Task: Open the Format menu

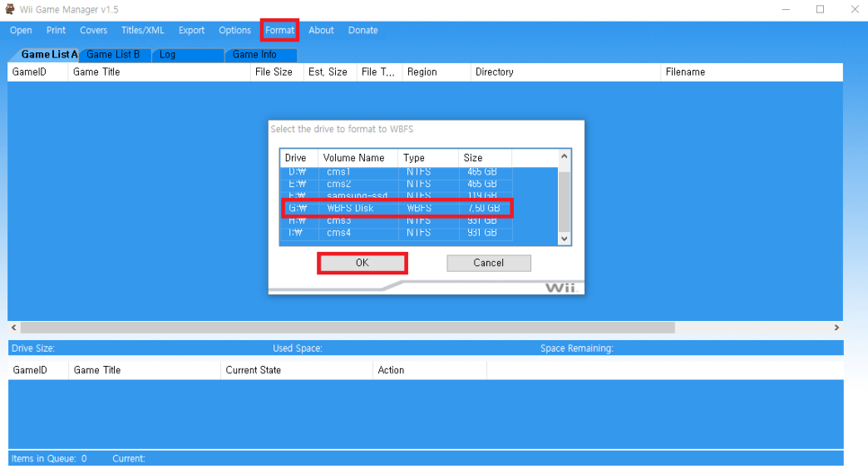Action: [279, 31]
